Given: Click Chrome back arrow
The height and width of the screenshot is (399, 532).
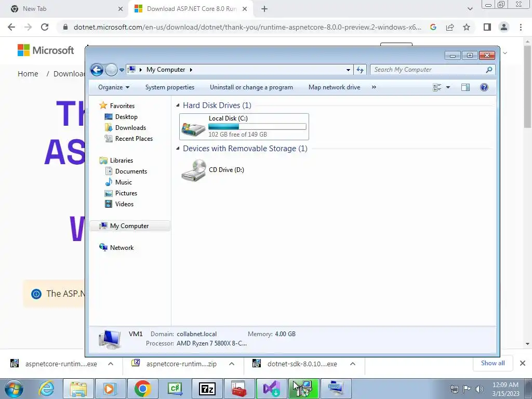Looking at the screenshot, I should [x=11, y=27].
